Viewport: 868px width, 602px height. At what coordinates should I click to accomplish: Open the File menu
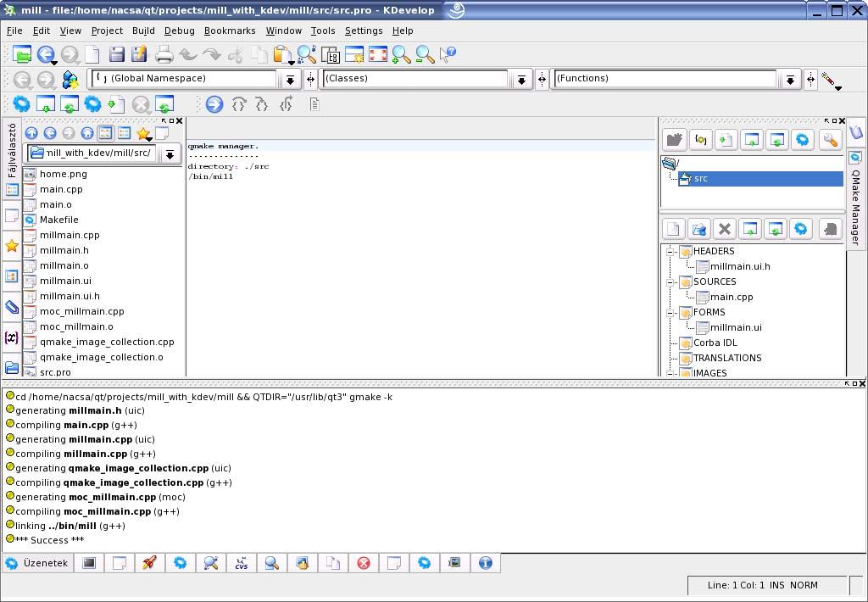pos(14,31)
